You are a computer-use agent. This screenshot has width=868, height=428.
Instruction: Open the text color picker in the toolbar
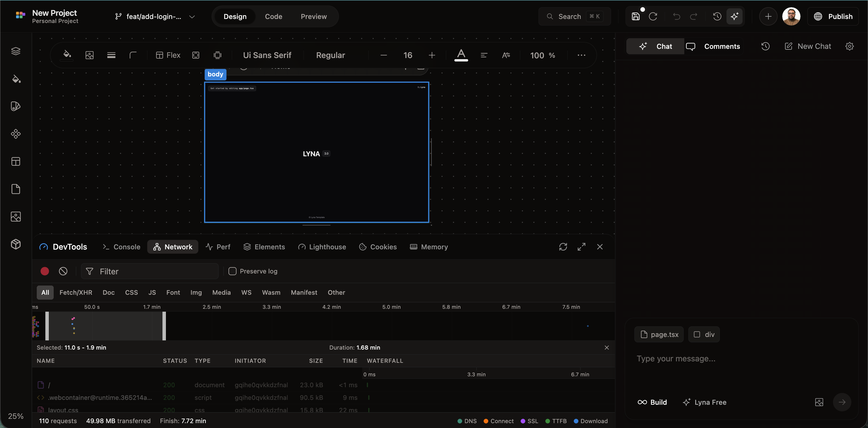pyautogui.click(x=461, y=55)
